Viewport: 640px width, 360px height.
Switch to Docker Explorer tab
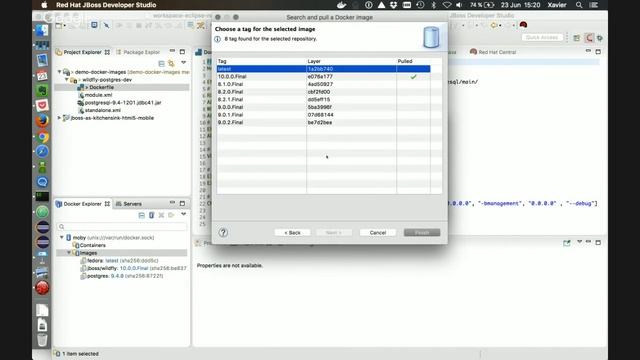pos(83,204)
